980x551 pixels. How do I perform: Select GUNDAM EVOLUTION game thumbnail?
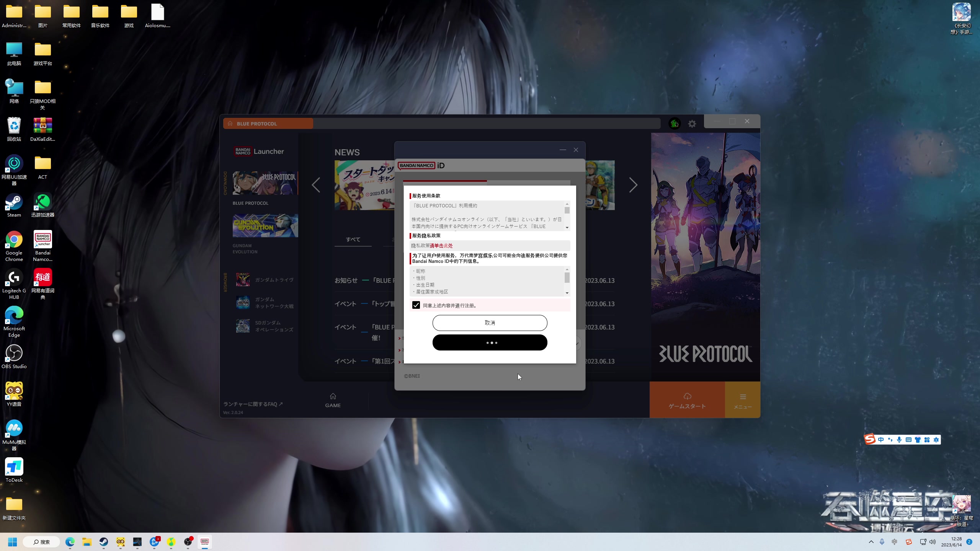point(265,225)
